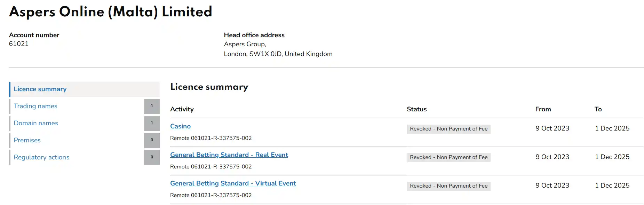
Task: Click the Casino row's To date 1 Dec 2025
Action: [612, 128]
